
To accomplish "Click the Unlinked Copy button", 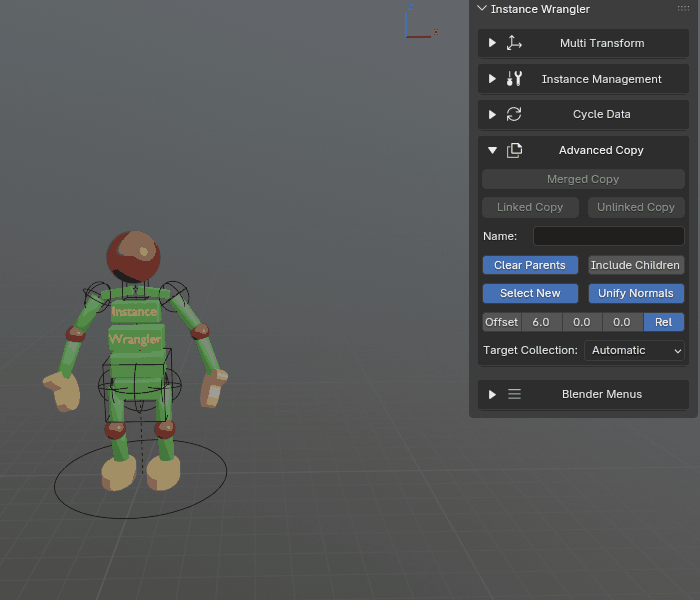I will [x=636, y=207].
